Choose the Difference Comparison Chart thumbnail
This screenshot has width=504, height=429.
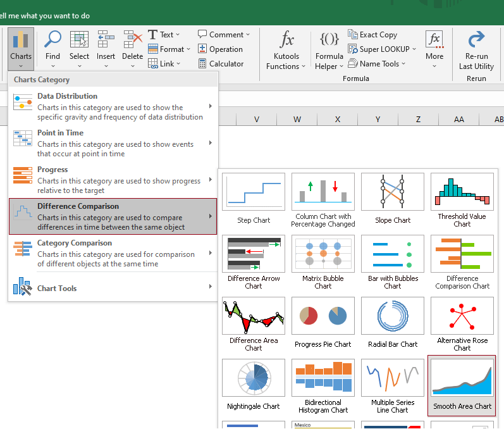462,262
